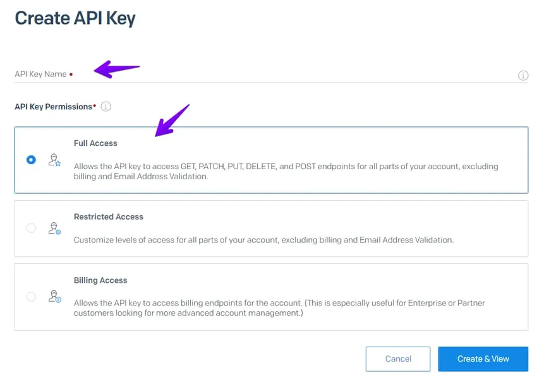Select the Billing Access option card

pos(270,296)
